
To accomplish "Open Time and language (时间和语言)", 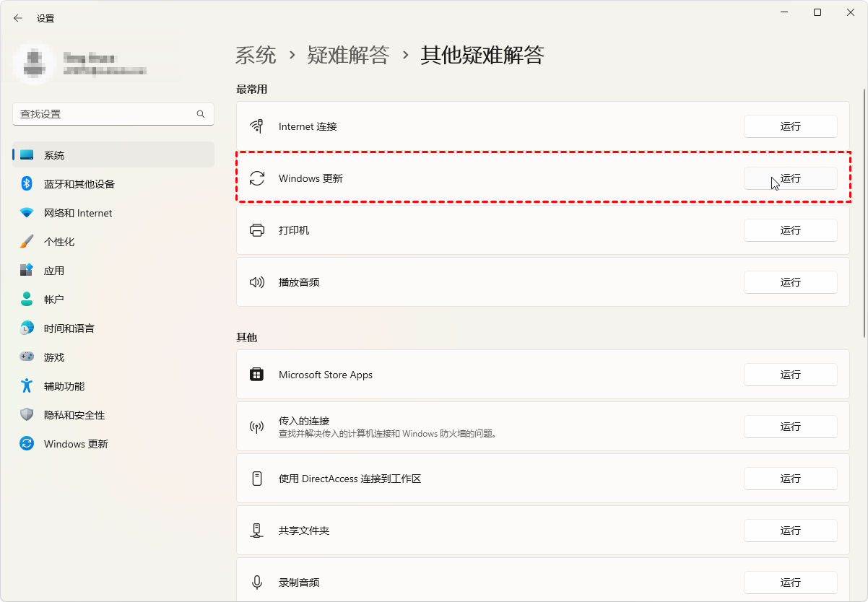I will [x=69, y=328].
